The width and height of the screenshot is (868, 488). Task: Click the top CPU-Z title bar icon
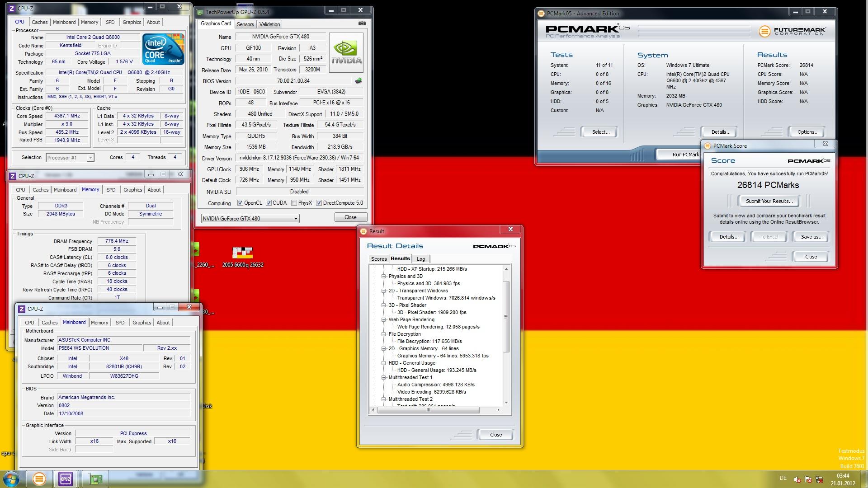(x=12, y=8)
